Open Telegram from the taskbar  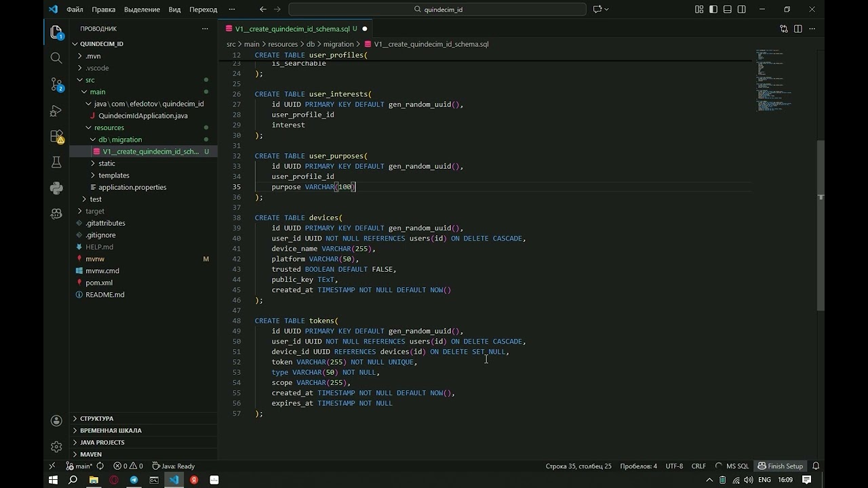134,480
